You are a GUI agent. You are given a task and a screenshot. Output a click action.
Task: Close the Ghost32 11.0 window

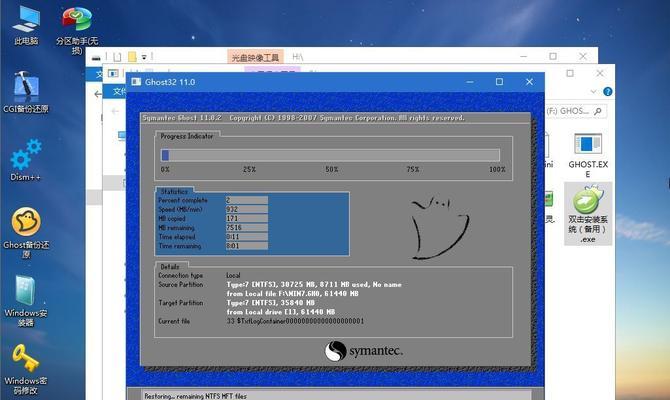(528, 78)
